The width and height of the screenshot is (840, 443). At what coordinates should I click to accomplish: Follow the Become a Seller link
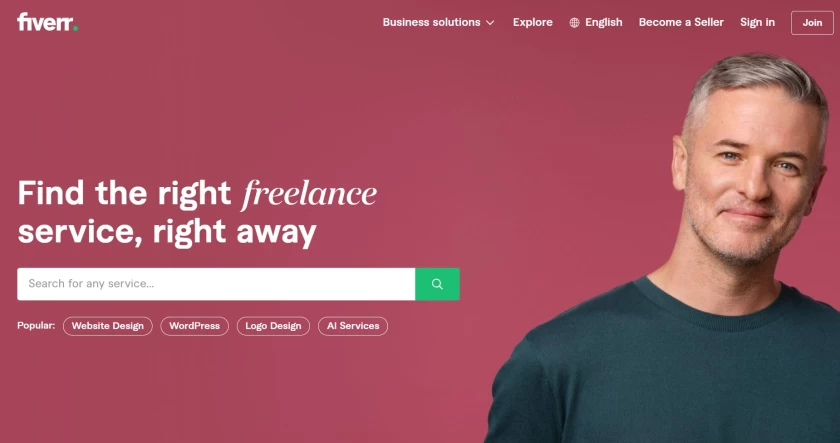681,22
